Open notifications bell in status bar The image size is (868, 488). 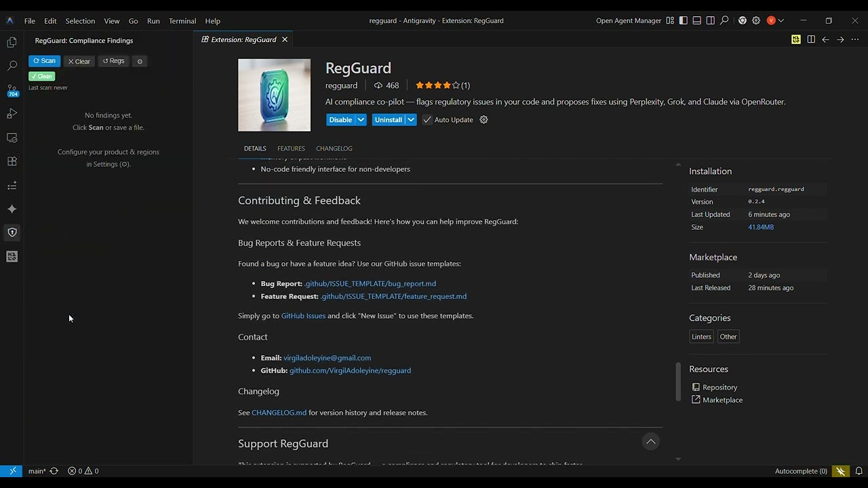tap(859, 471)
